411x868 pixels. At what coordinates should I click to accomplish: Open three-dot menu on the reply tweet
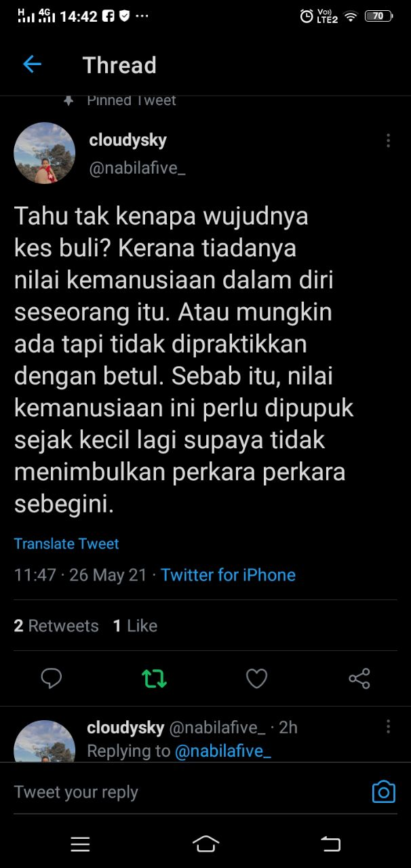click(x=388, y=727)
